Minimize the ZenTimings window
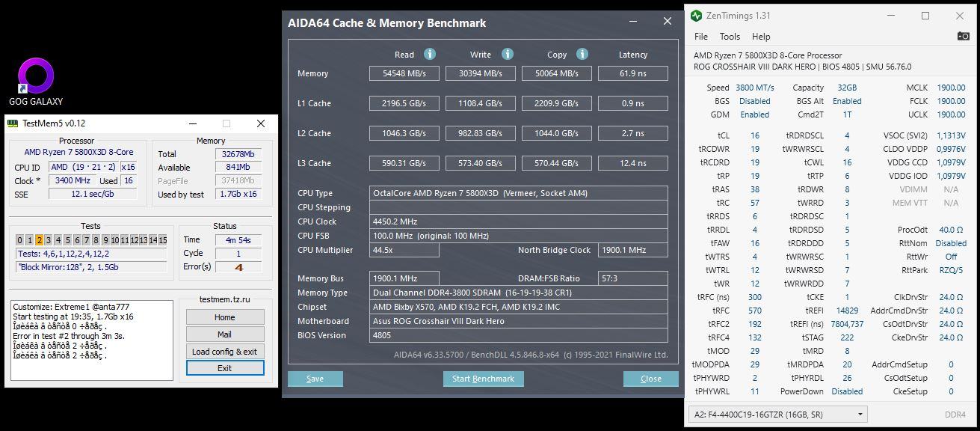 (x=890, y=16)
